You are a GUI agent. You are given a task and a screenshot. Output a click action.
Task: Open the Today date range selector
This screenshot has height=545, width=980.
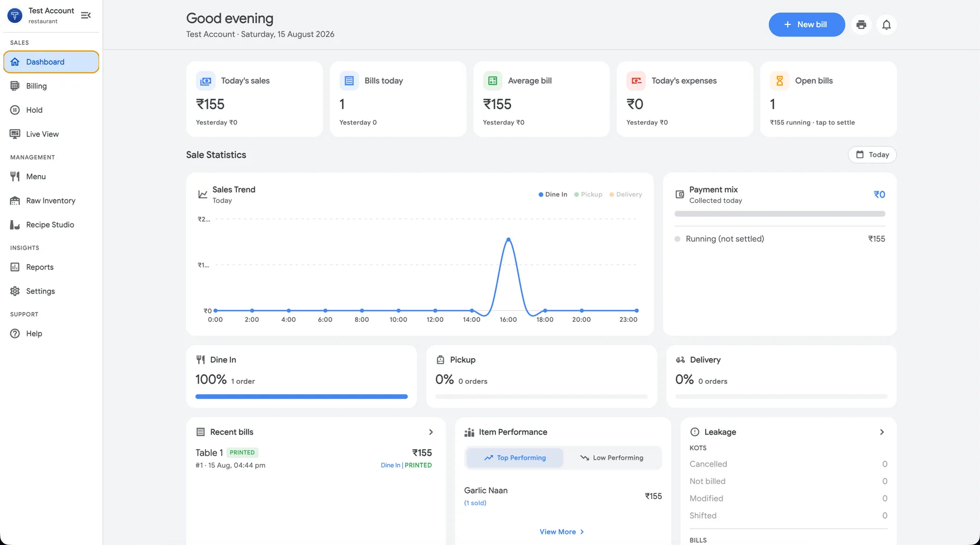point(872,155)
